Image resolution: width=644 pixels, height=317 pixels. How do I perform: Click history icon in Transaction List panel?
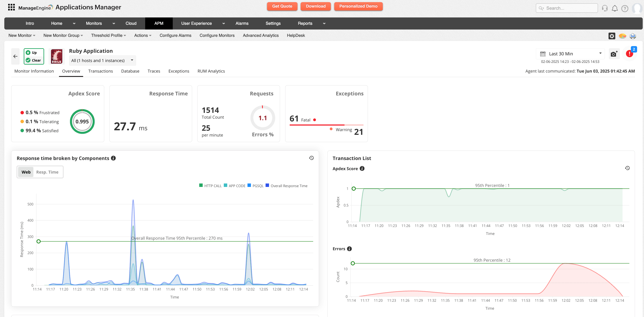click(627, 168)
